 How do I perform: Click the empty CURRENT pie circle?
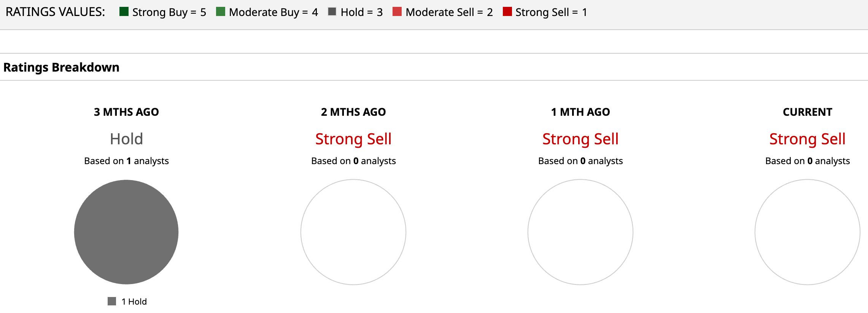point(808,232)
